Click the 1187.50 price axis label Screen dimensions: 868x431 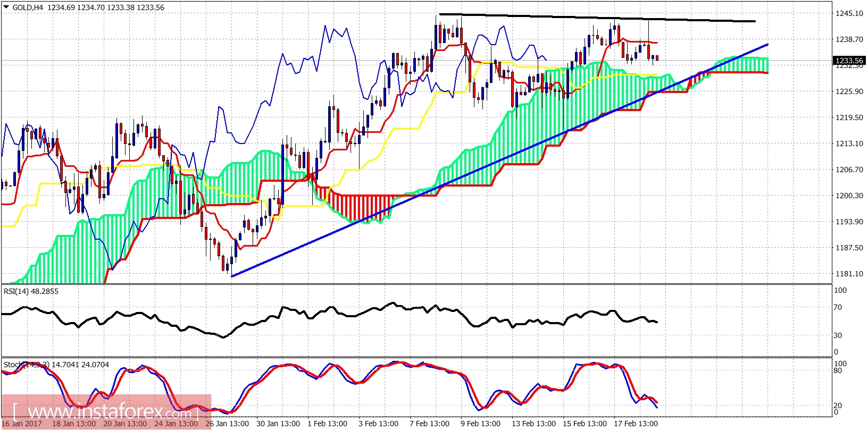(x=849, y=248)
